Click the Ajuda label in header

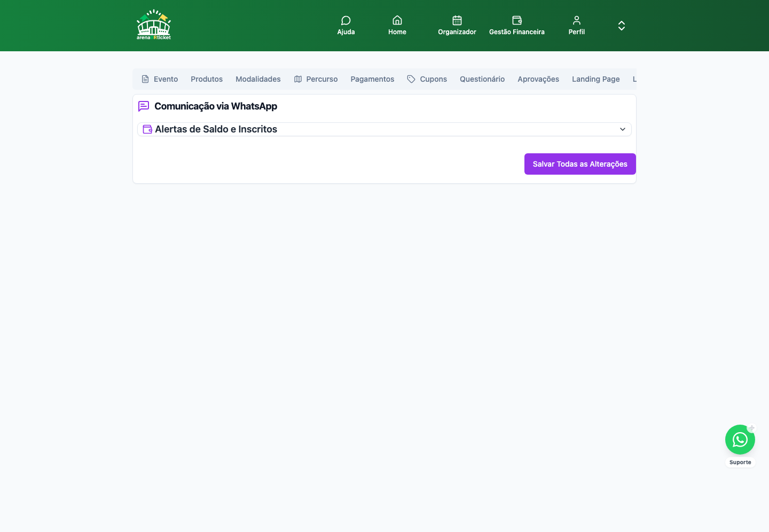pos(346,32)
